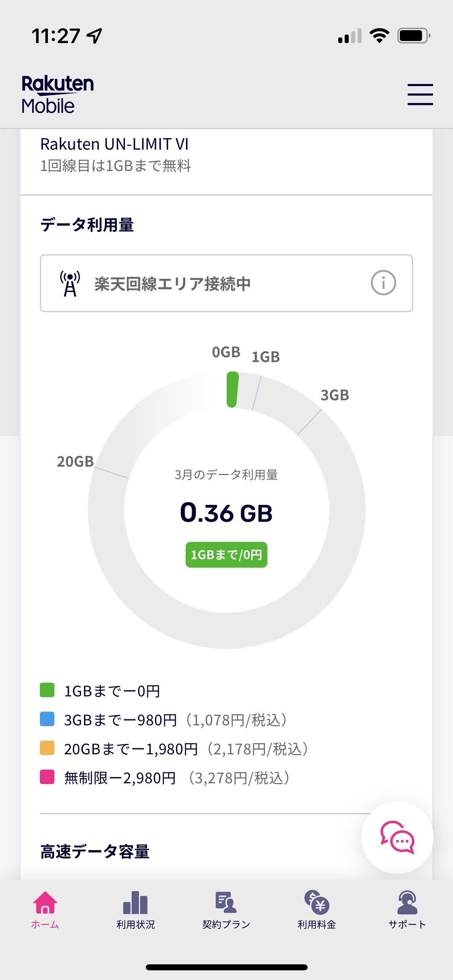
Task: Open the pink chat bubble support button
Action: tap(397, 837)
